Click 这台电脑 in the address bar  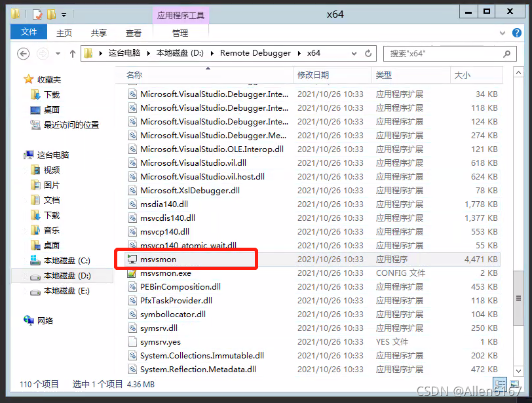coord(124,53)
